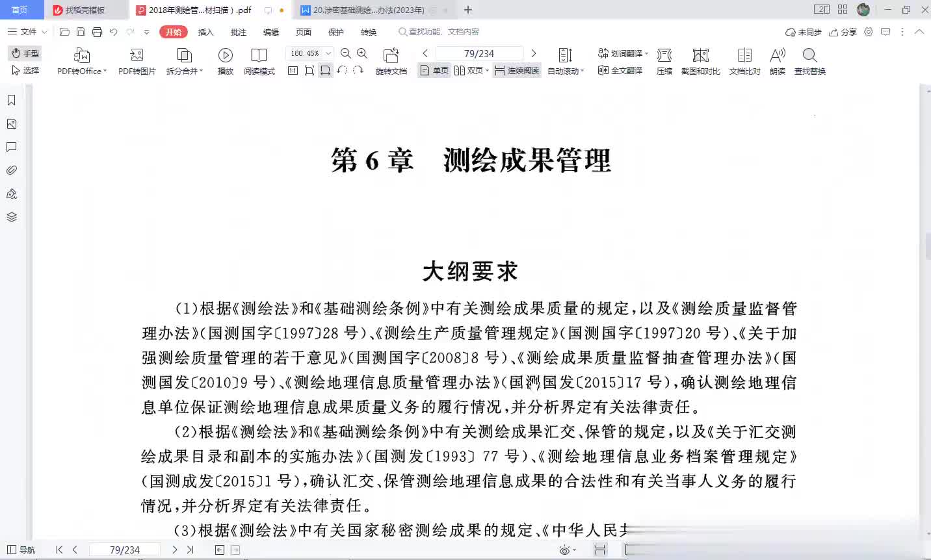Switch to 单页 single page view
Image resolution: width=931 pixels, height=560 pixels.
[x=434, y=71]
